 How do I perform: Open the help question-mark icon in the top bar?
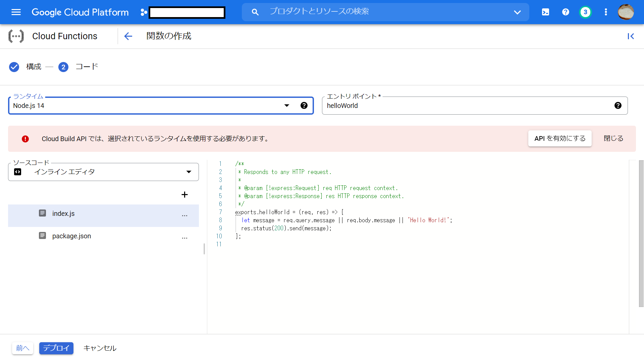(566, 12)
